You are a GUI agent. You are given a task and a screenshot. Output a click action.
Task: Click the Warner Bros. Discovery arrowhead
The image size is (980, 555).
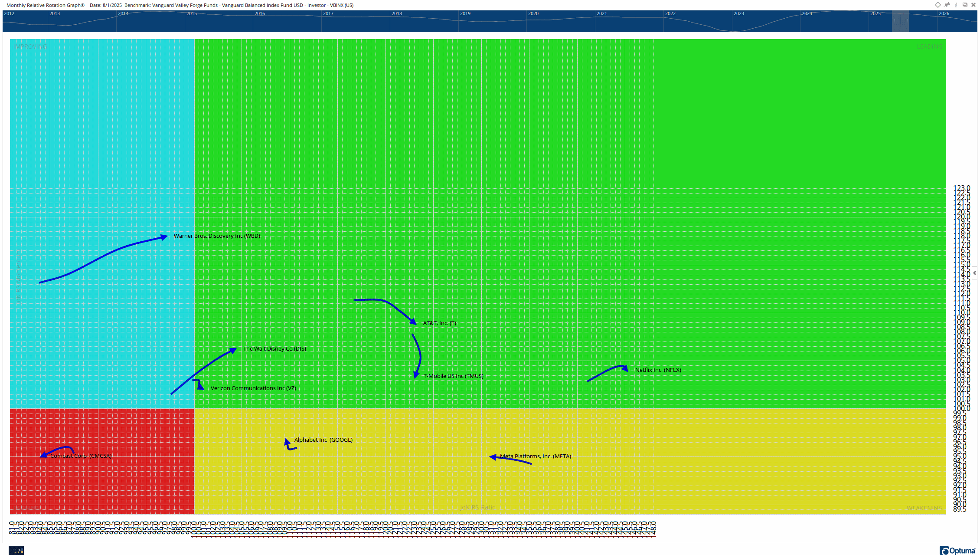point(164,237)
